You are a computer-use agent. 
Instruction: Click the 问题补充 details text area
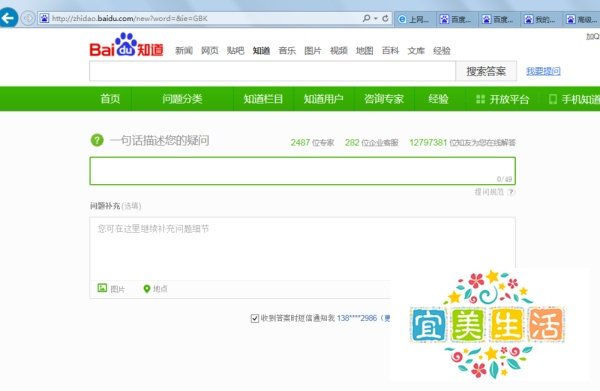[x=302, y=249]
